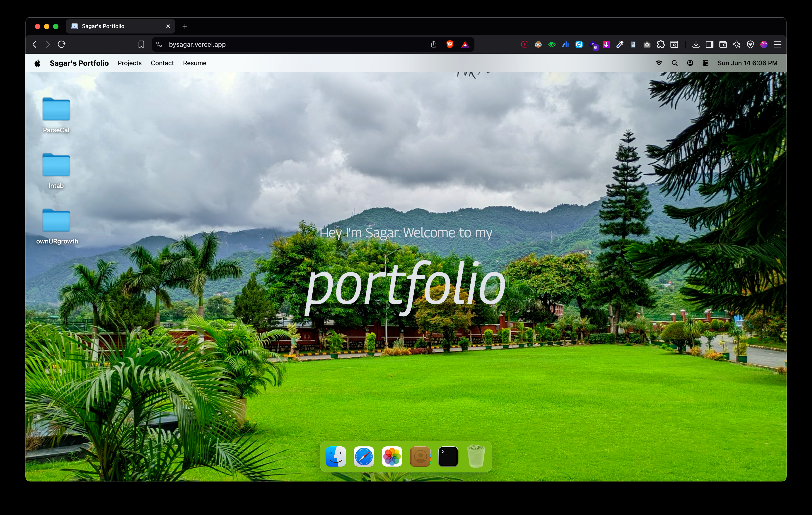
Task: Click the Sagar's Portfolio title in menu bar
Action: (x=79, y=63)
